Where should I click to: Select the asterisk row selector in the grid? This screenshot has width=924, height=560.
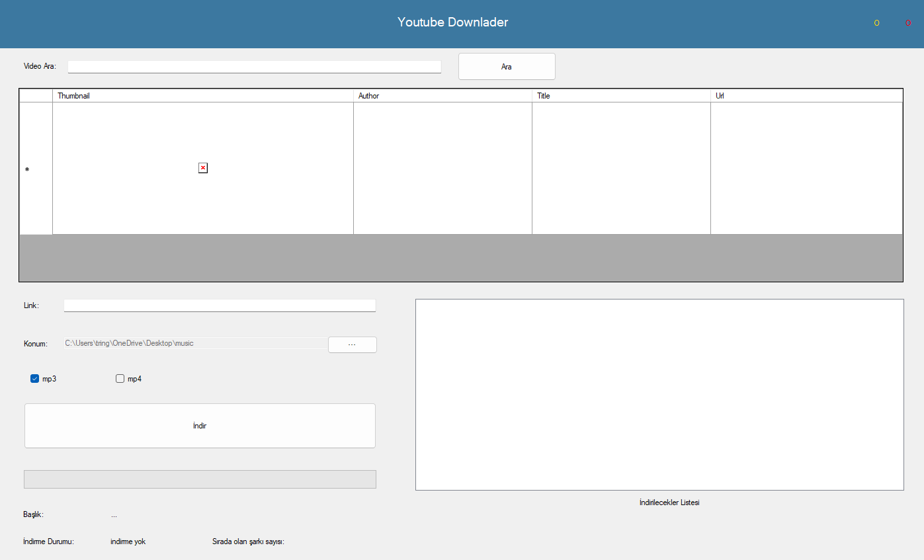point(27,169)
